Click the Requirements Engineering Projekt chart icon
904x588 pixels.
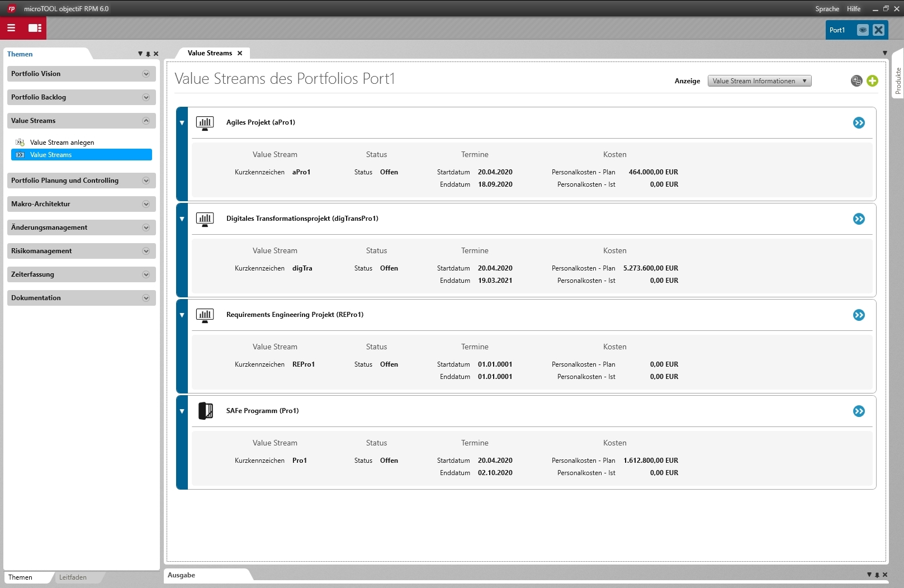click(205, 315)
